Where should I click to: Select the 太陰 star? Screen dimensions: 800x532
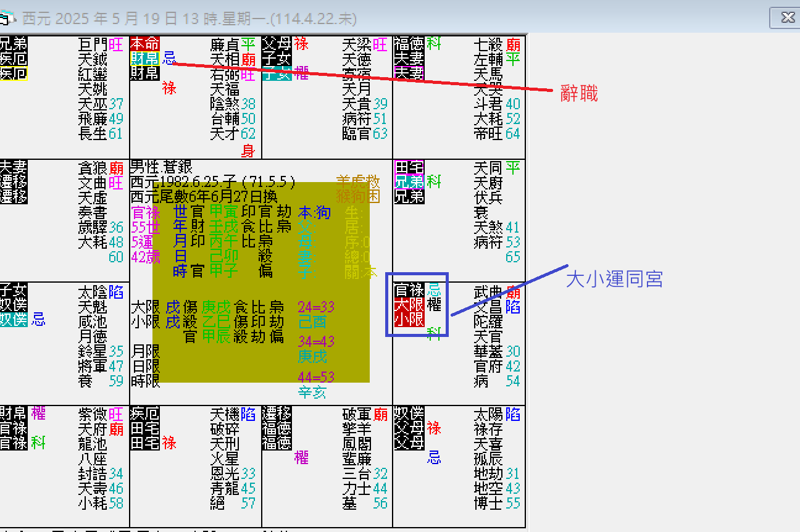[x=93, y=292]
